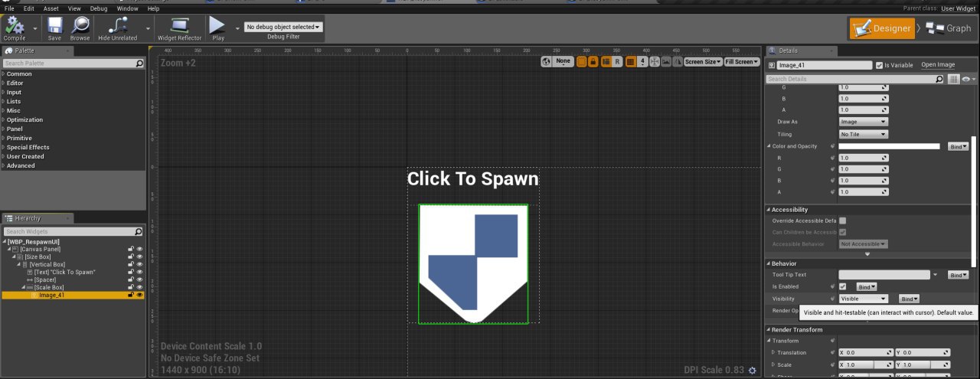980x379 pixels.
Task: Toggle grid snapping icon
Action: pos(631,61)
